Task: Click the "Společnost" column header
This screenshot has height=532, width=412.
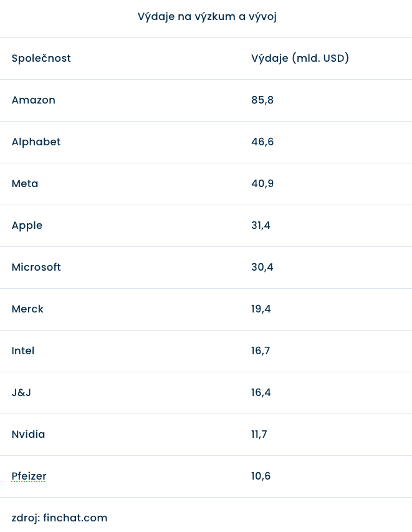Action: pyautogui.click(x=41, y=59)
